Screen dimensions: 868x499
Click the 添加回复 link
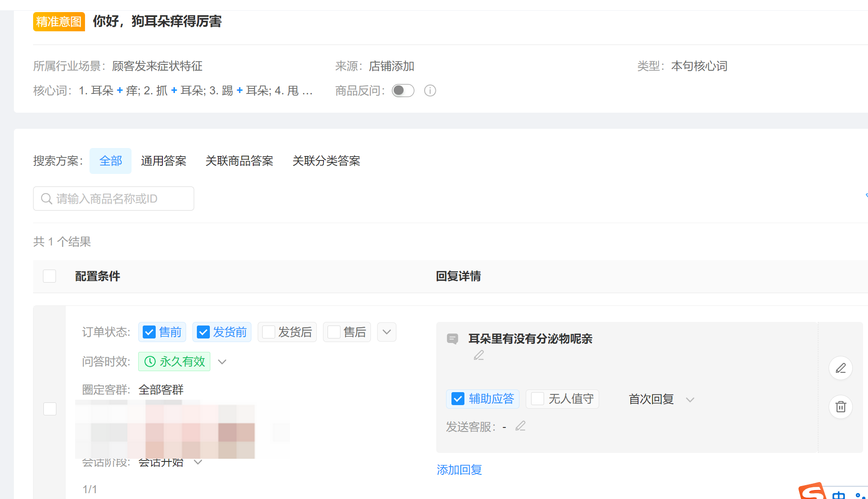tap(460, 470)
